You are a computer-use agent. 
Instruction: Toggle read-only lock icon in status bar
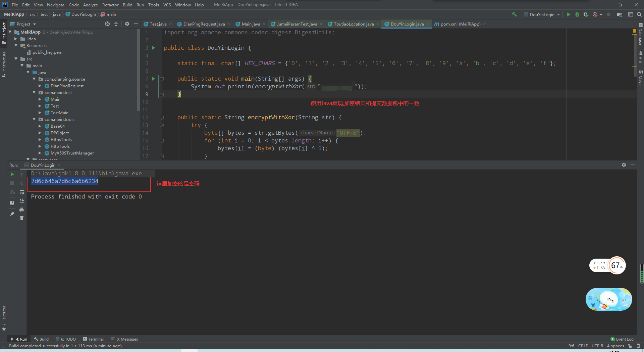click(x=630, y=346)
